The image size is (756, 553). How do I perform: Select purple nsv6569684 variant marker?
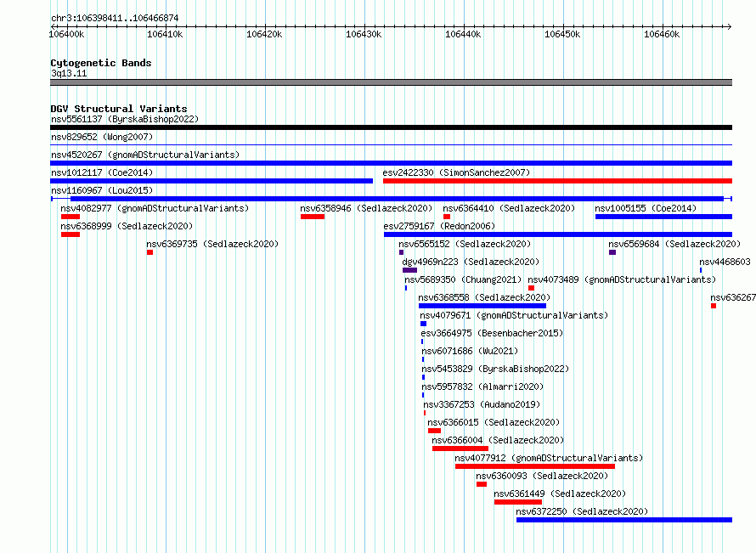coord(612,252)
